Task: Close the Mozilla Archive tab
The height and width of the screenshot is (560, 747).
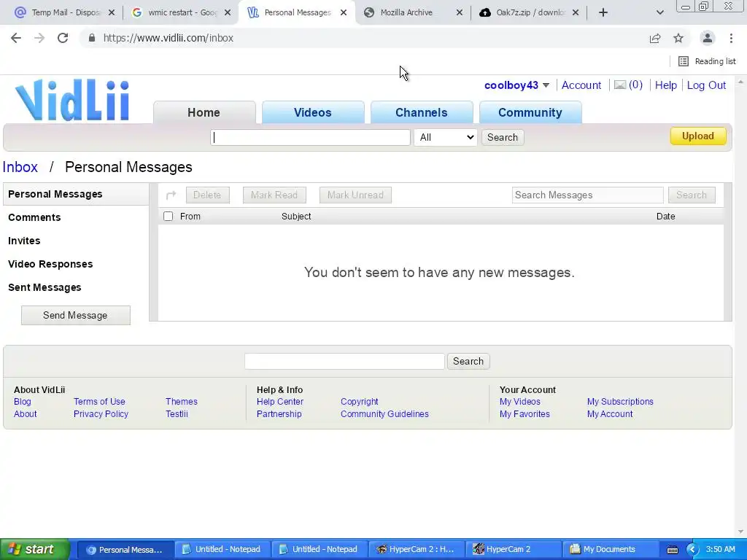Action: click(460, 12)
